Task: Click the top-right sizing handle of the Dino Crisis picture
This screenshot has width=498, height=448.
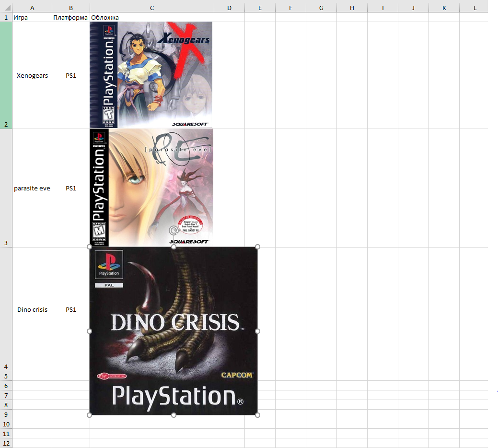Action: pyautogui.click(x=257, y=247)
